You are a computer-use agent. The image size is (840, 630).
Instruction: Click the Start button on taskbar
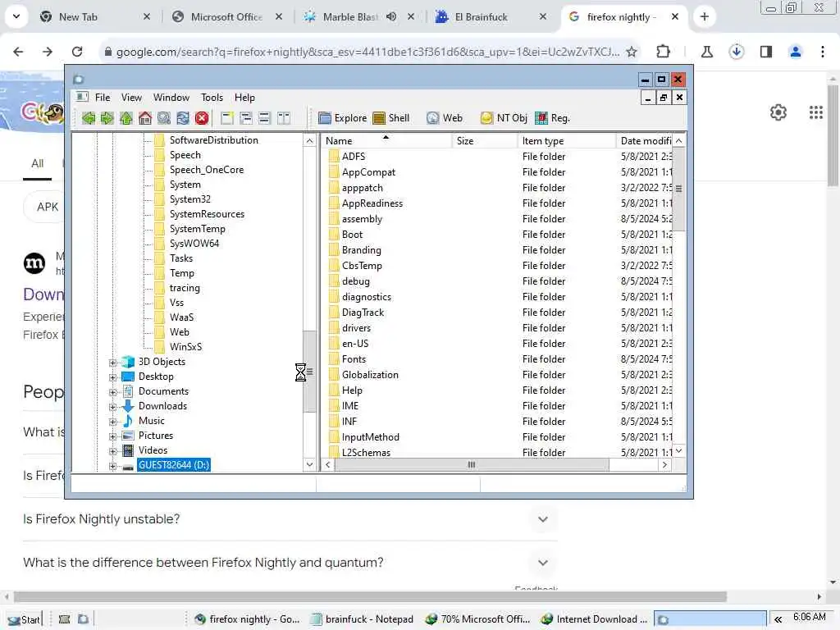(24, 620)
